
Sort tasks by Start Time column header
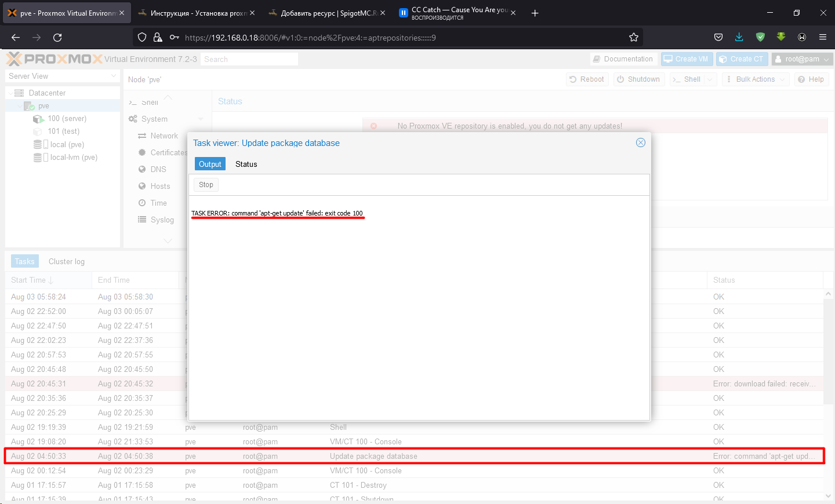point(49,280)
